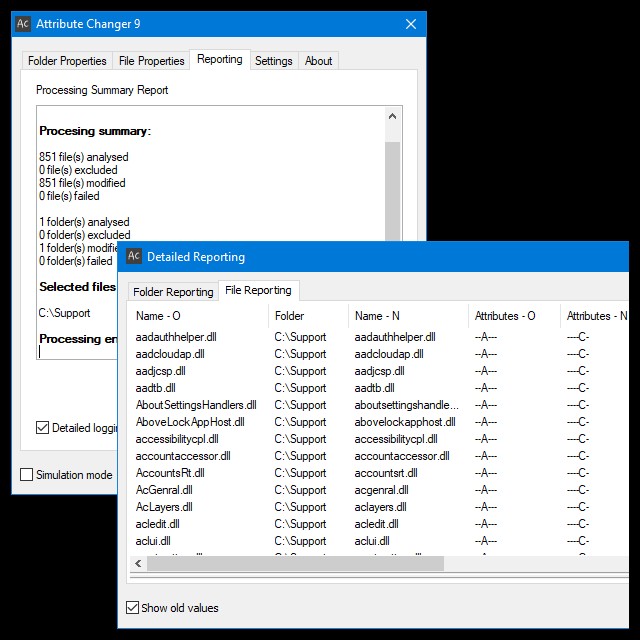The image size is (640, 640).
Task: Click the Attribute Changer app icon in title bar
Action: [x=25, y=24]
